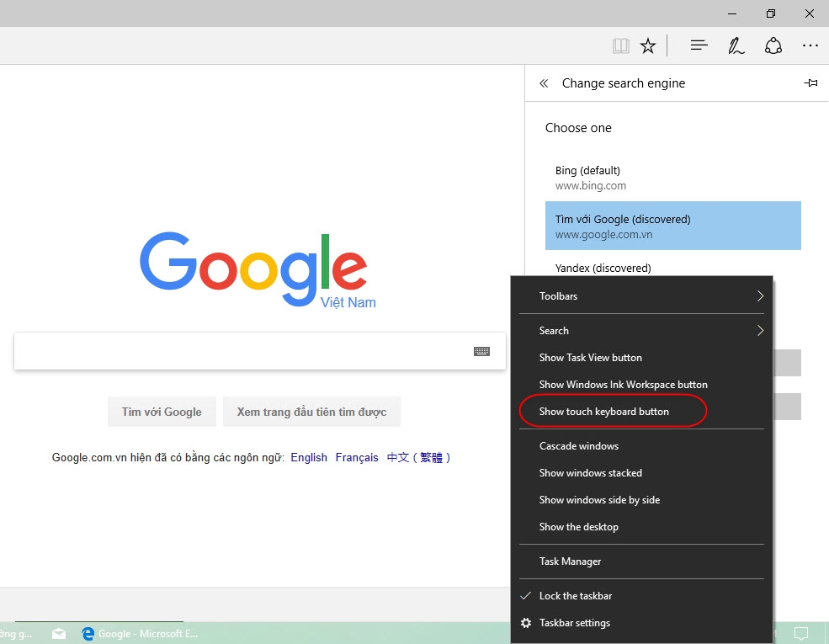829x644 pixels.
Task: Open the English language link
Action: pyautogui.click(x=309, y=457)
